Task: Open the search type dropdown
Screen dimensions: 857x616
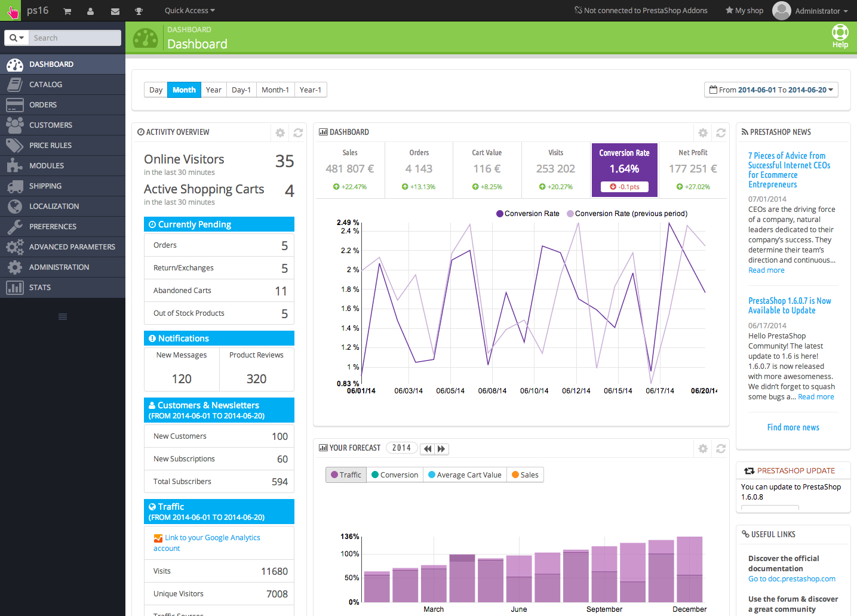Action: pos(17,38)
